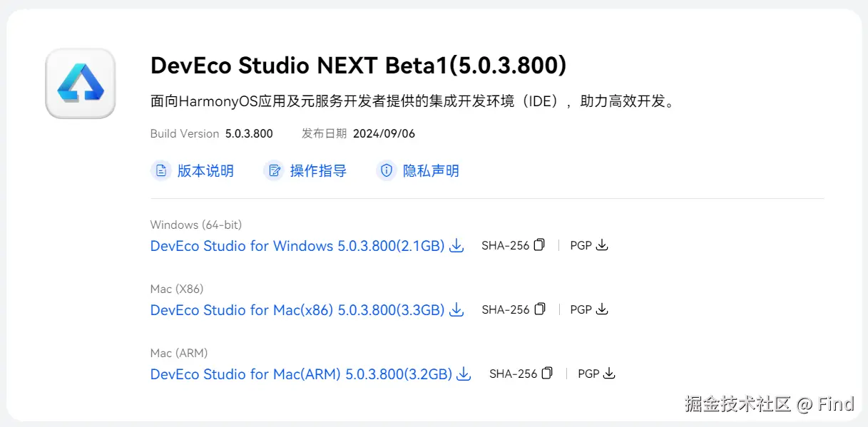
Task: Download DevEco Studio for Mac(ARM) 5.0.3.800(3.2GB)
Action: pyautogui.click(x=301, y=374)
